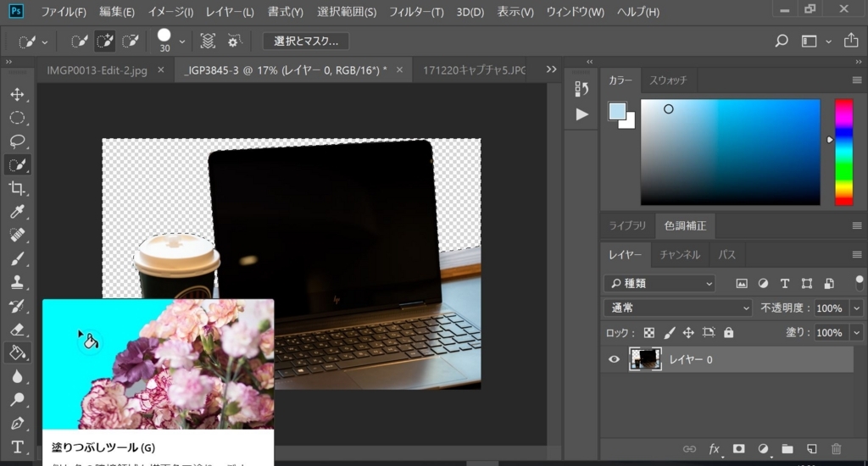Toggle prevent artboard auto-nesting lock
Image resolution: width=868 pixels, height=466 pixels.
[709, 333]
